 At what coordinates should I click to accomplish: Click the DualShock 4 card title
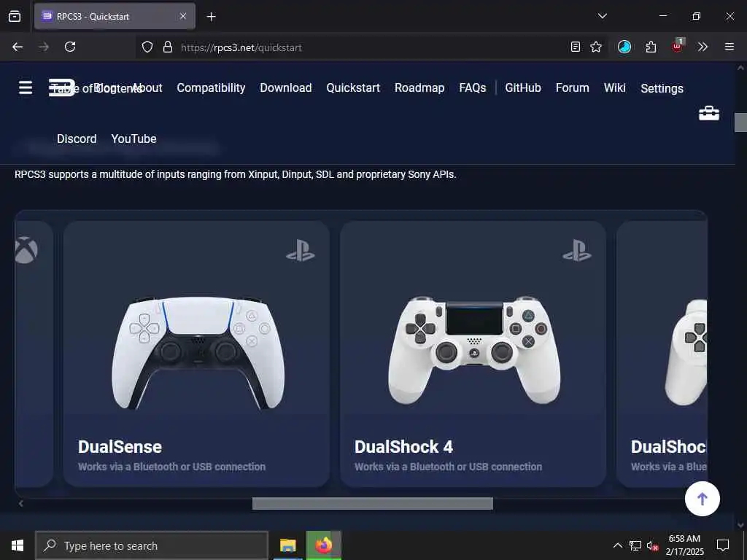click(403, 447)
